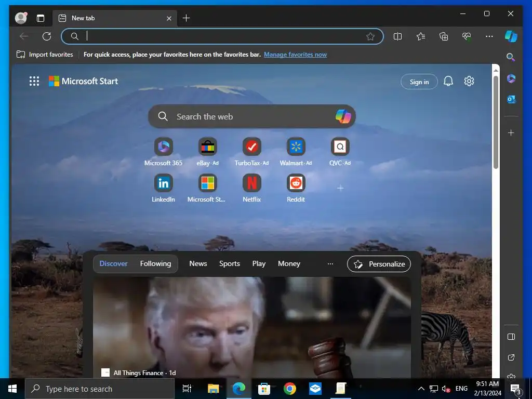
Task: Open link in external window sidebar icon
Action: point(511,357)
